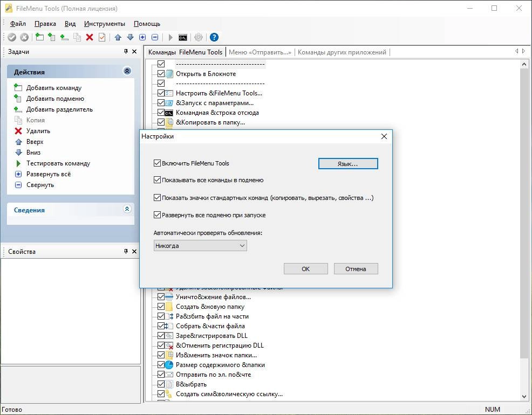532x415 pixels.
Task: Toggle checkbox for Командная &строка отсюда
Action: (x=161, y=113)
